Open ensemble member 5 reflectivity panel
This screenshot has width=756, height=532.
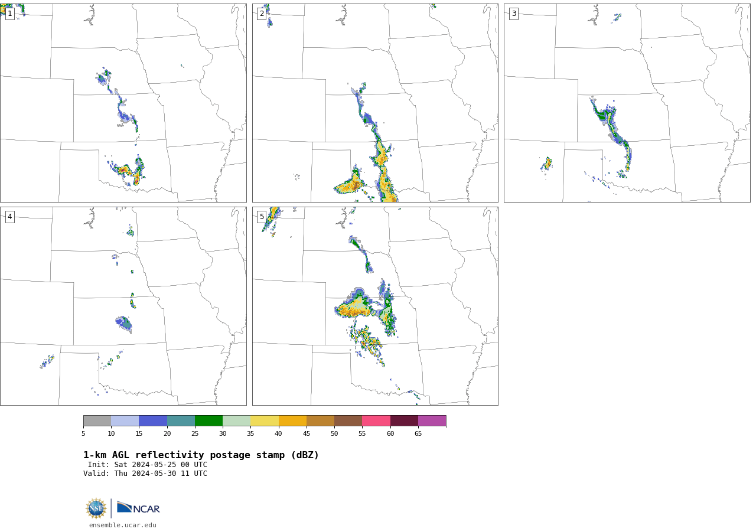[375, 306]
